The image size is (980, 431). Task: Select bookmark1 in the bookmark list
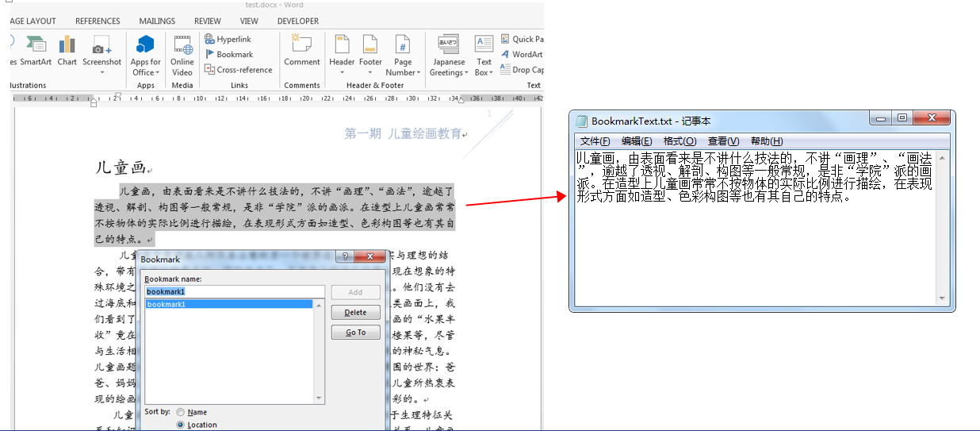[x=229, y=305]
